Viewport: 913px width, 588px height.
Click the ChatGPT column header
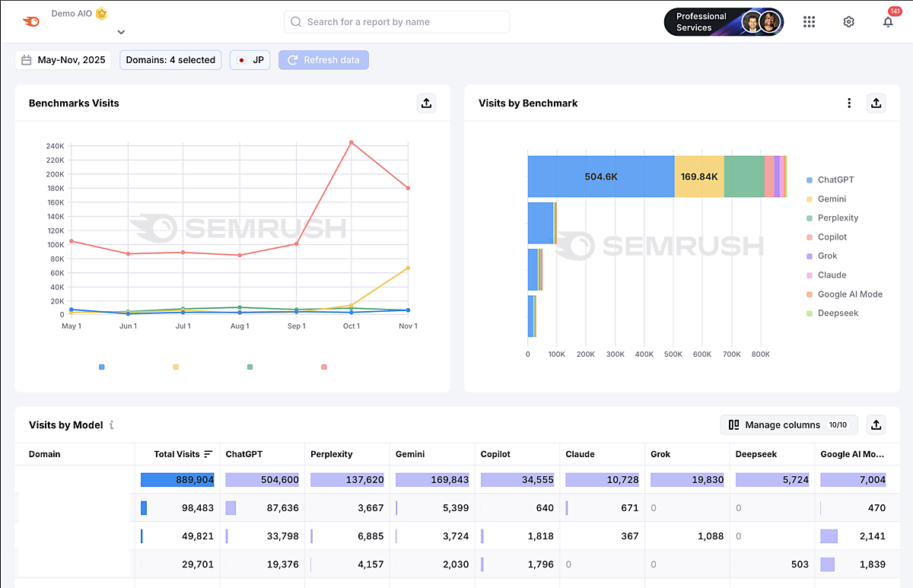tap(244, 454)
